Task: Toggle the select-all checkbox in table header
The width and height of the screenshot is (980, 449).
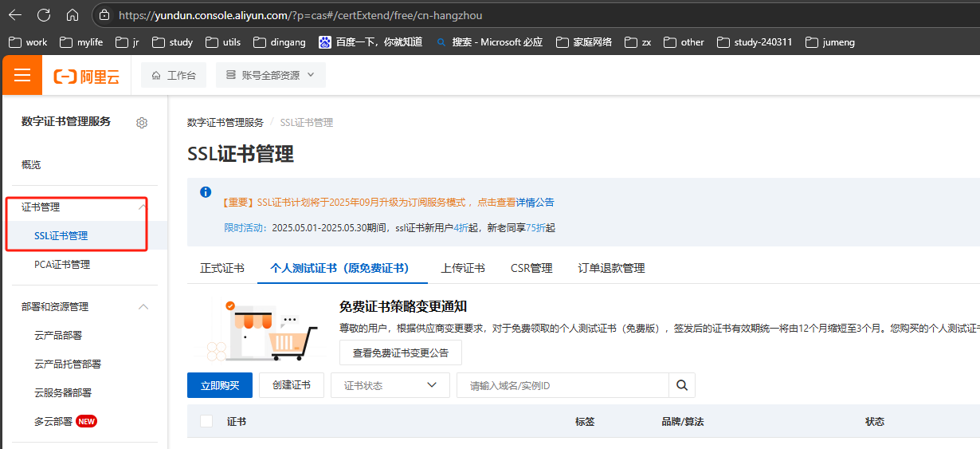Action: (206, 421)
